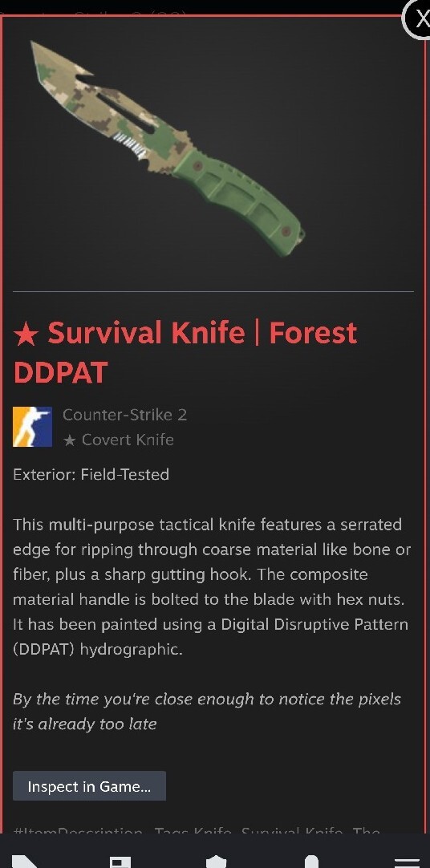
Task: Open the News tab in bottom bar
Action: (120, 862)
